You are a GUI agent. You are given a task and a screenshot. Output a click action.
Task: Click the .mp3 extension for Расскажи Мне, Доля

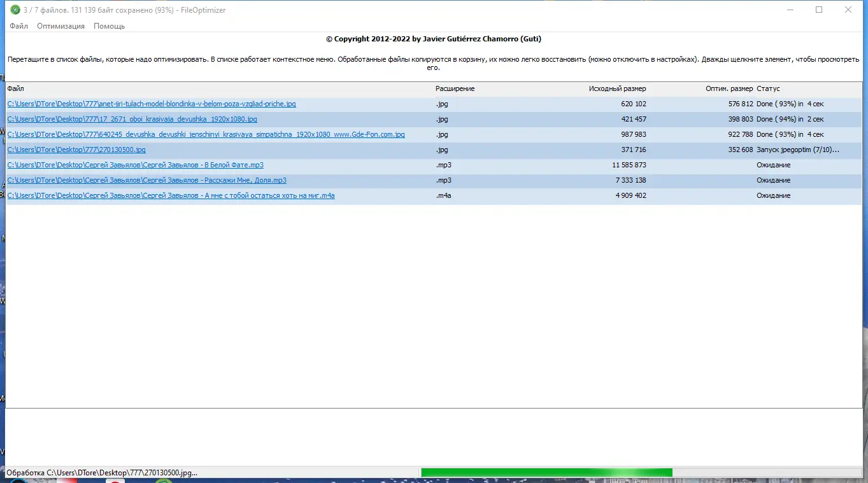pyautogui.click(x=443, y=180)
